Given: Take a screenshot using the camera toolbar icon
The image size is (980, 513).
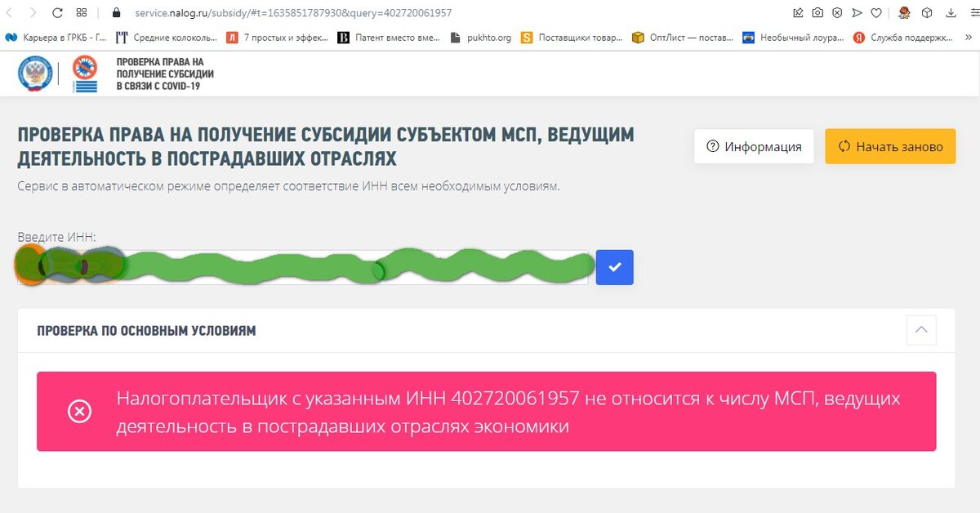Looking at the screenshot, I should (x=817, y=12).
